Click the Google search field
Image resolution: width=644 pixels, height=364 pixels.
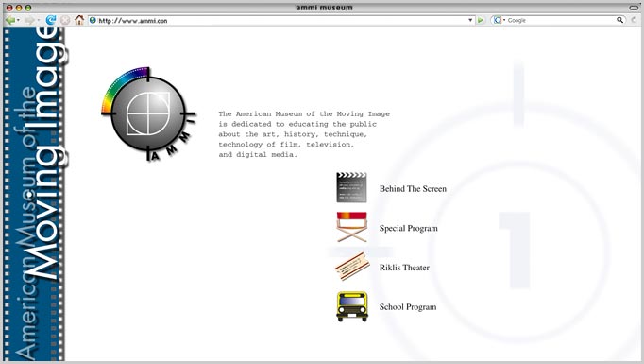click(x=559, y=20)
